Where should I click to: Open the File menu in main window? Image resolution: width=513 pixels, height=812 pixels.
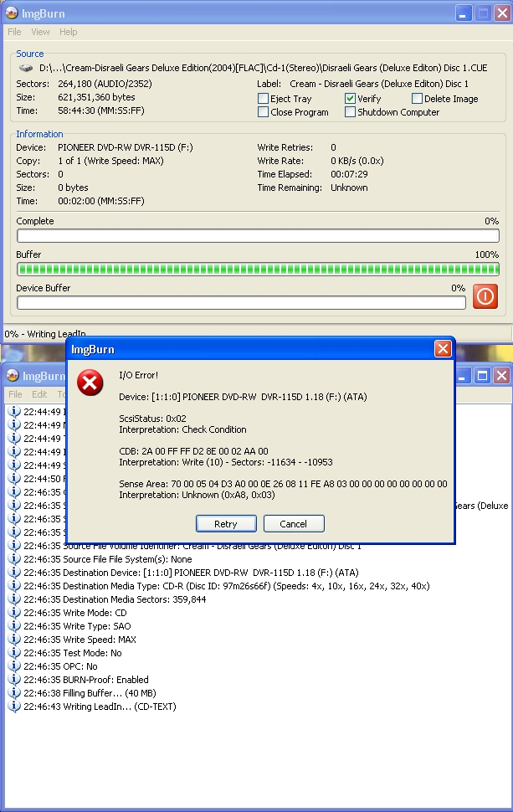coord(14,32)
